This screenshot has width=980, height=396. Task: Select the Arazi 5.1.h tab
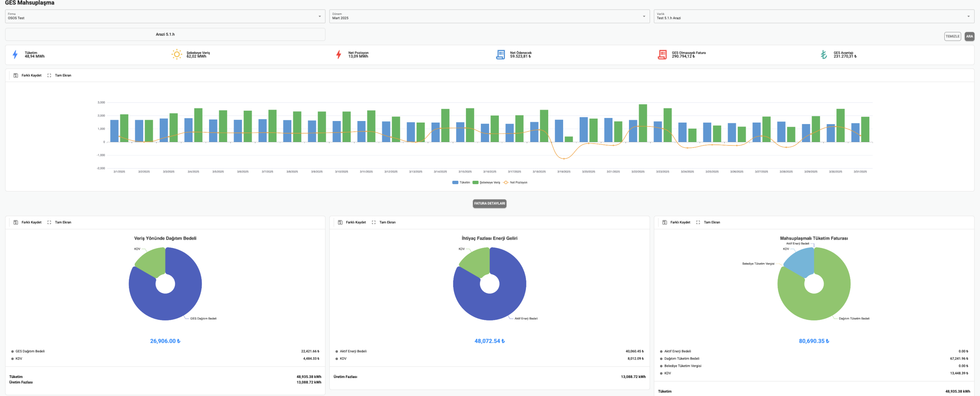click(x=165, y=34)
